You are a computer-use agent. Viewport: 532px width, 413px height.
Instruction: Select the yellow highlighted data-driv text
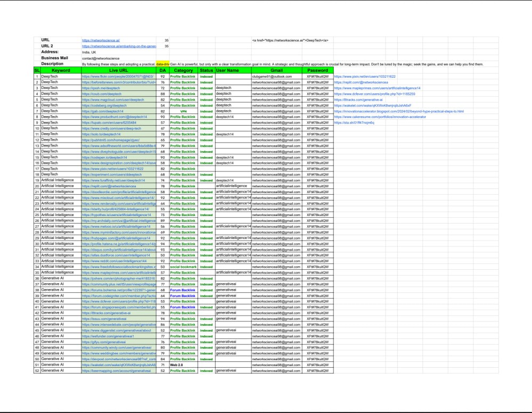pyautogui.click(x=163, y=64)
